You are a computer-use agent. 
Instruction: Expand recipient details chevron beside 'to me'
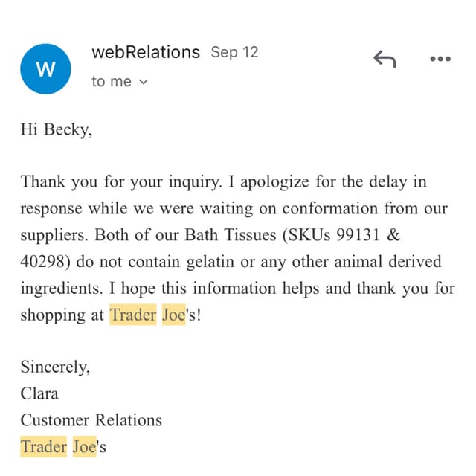(x=144, y=82)
